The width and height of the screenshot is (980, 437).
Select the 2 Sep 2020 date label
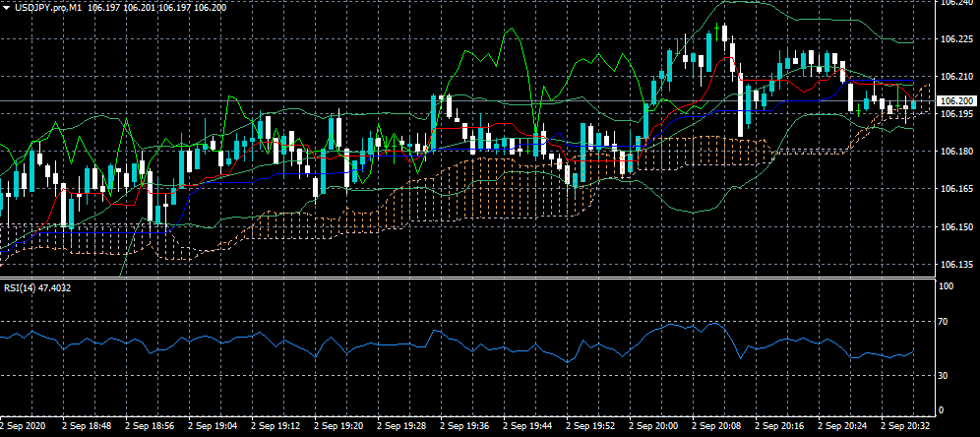point(24,425)
